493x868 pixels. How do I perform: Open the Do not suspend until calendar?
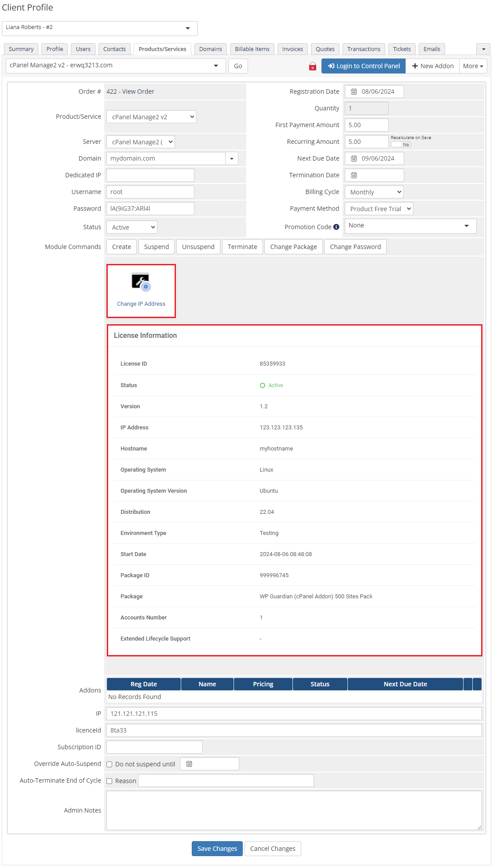click(x=189, y=764)
